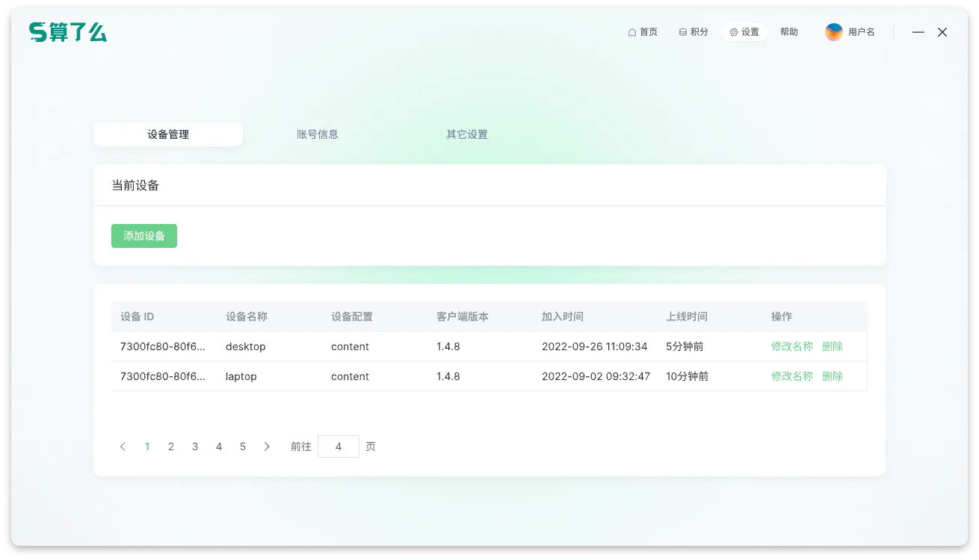Click 删除 for the laptop device
Viewport: 979px width, 560px height.
point(832,376)
